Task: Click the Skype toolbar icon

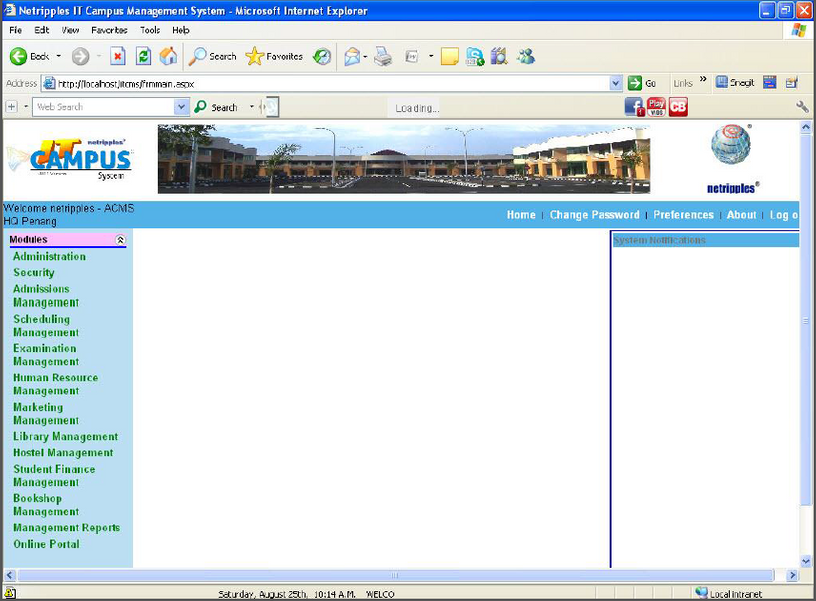Action: (x=475, y=56)
